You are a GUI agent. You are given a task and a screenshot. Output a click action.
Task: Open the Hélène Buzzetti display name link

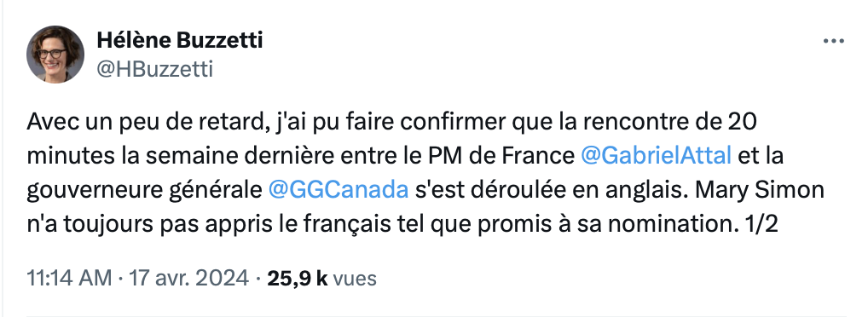tap(179, 40)
